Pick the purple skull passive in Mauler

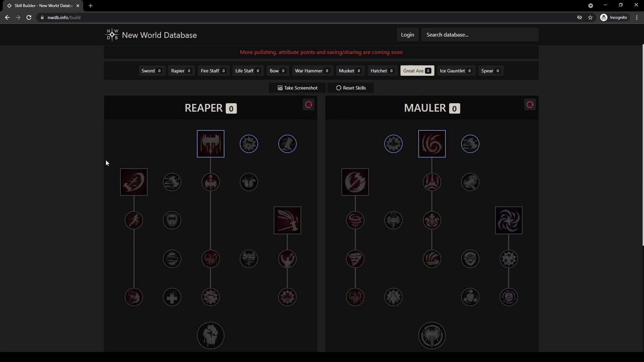508,297
